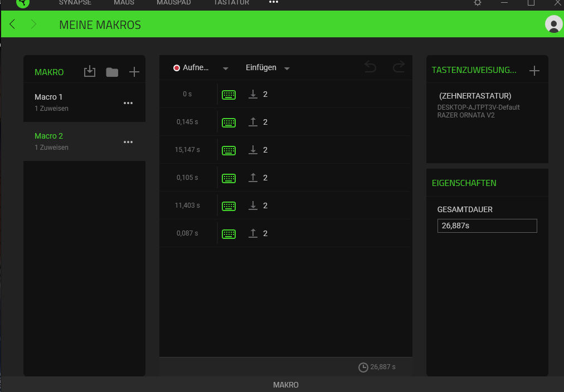Click the MAKRO panel heading
The width and height of the screenshot is (564, 392).
[49, 72]
